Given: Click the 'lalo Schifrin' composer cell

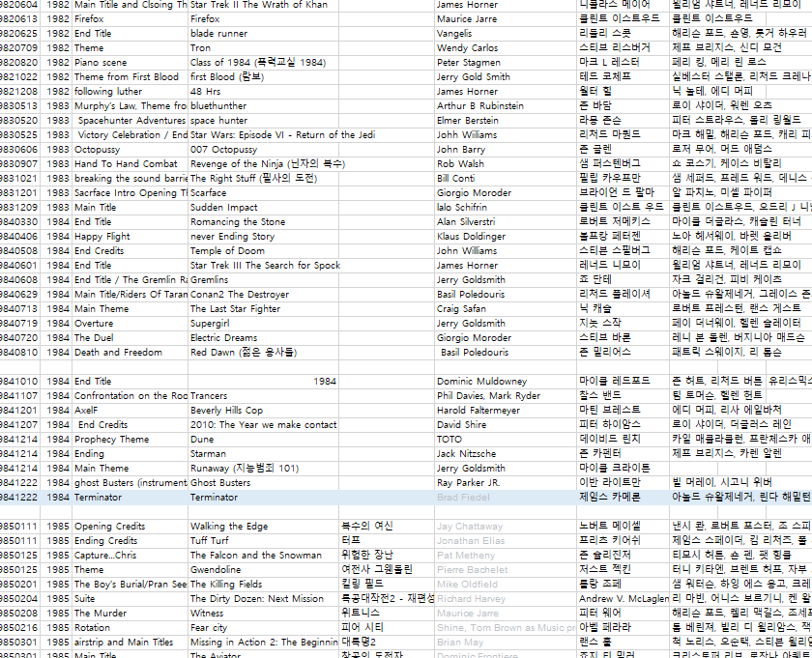Looking at the screenshot, I should click(506, 208).
